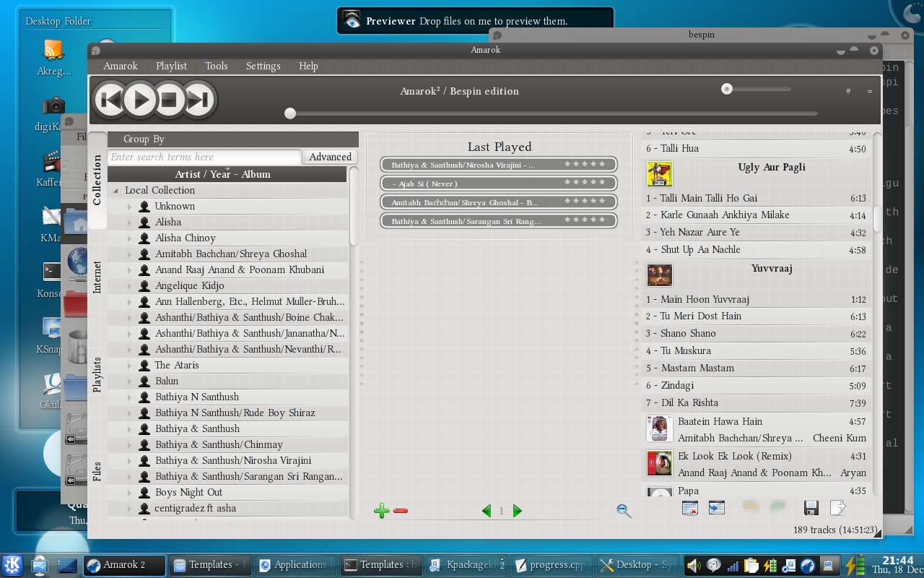
Task: Export playlist with the document arrow icon
Action: click(837, 508)
